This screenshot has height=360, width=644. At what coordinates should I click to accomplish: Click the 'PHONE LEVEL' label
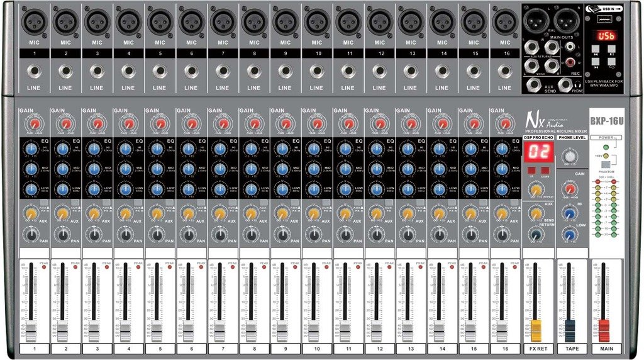click(x=572, y=137)
